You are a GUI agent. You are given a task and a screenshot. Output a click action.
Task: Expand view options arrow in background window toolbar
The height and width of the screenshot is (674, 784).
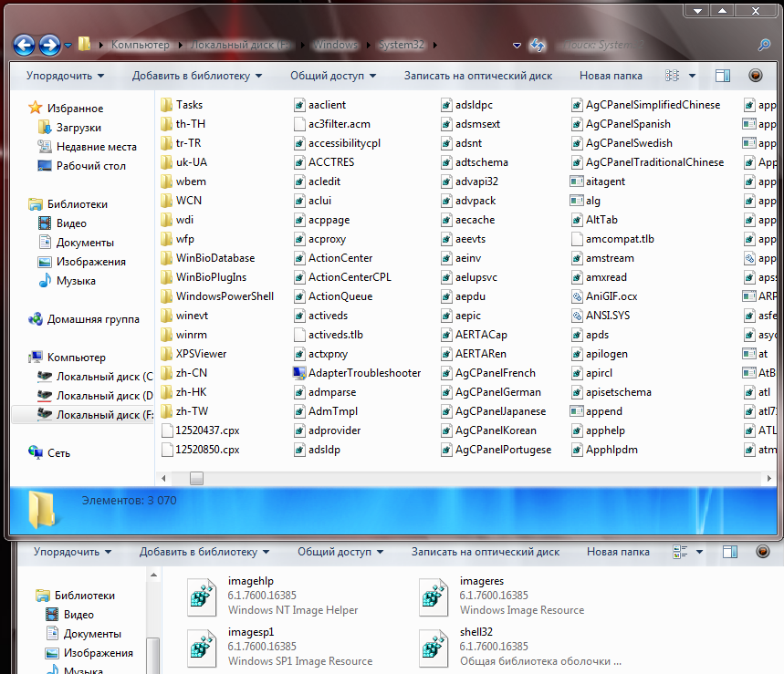pyautogui.click(x=699, y=552)
